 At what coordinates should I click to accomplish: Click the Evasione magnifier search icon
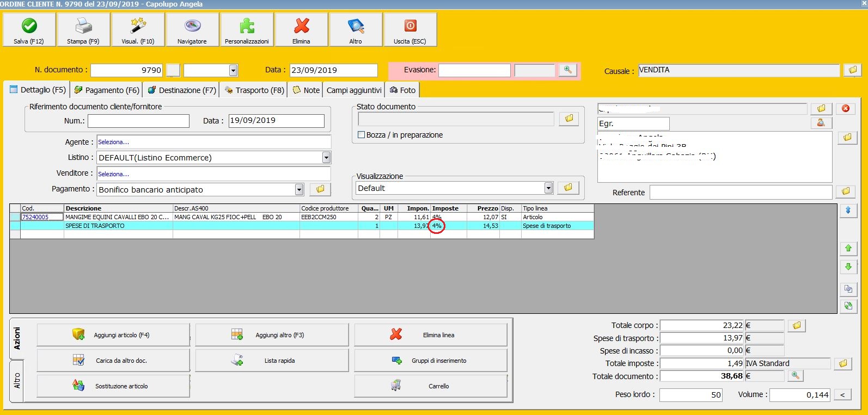coord(567,70)
